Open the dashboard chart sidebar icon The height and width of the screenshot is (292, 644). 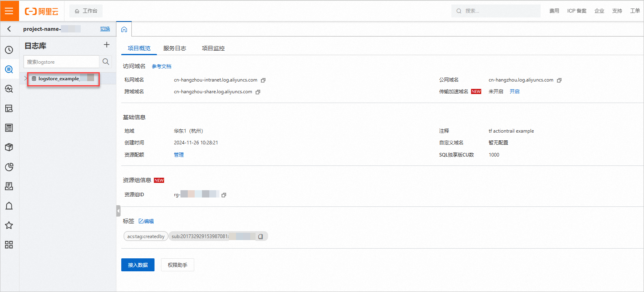pos(9,108)
